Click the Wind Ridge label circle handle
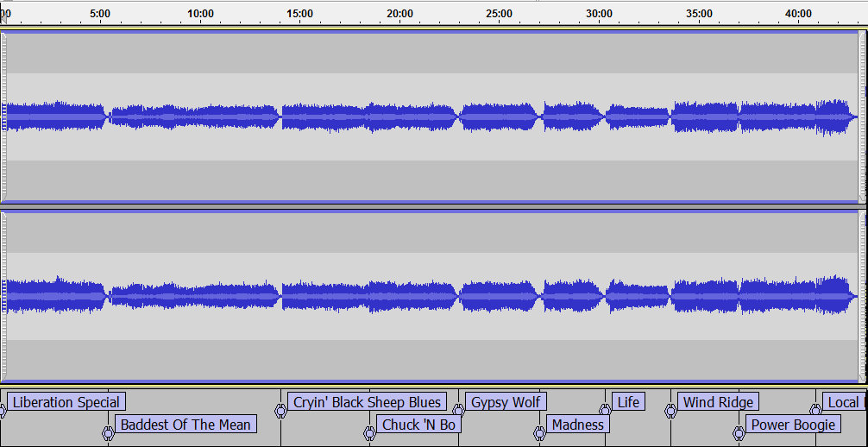 click(x=670, y=410)
